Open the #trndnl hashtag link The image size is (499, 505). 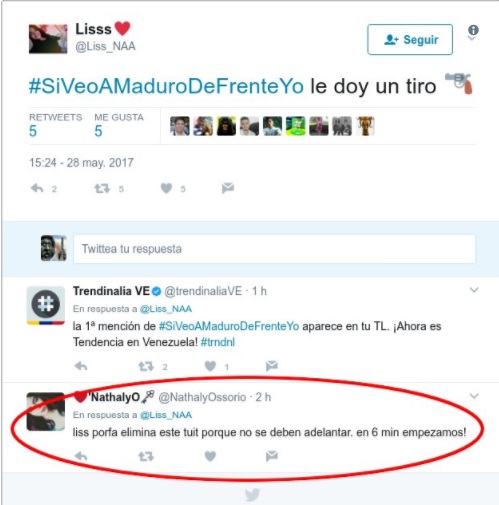click(218, 342)
